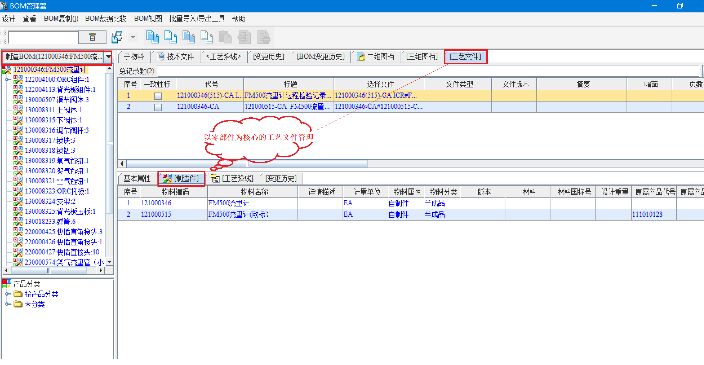Click blue code link 121000346-CA in row 2
Screen dimensions: 704x365
pyautogui.click(x=198, y=107)
